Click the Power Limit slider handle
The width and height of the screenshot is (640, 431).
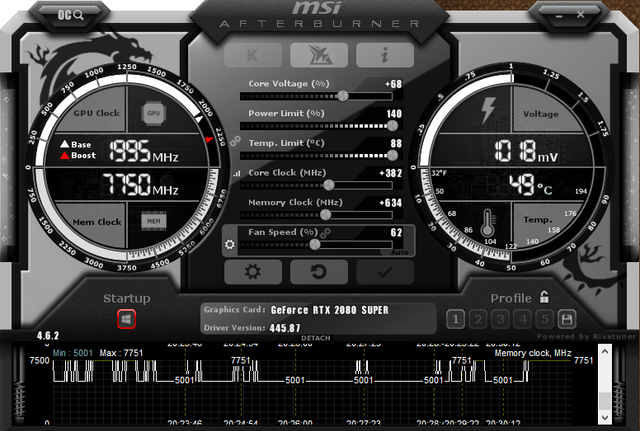pyautogui.click(x=392, y=126)
